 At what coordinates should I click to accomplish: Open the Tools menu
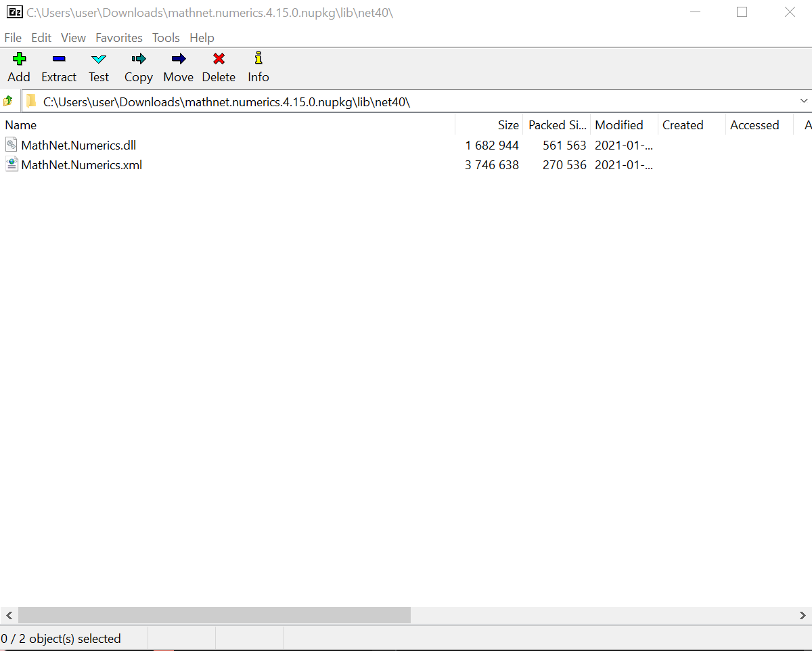[166, 38]
